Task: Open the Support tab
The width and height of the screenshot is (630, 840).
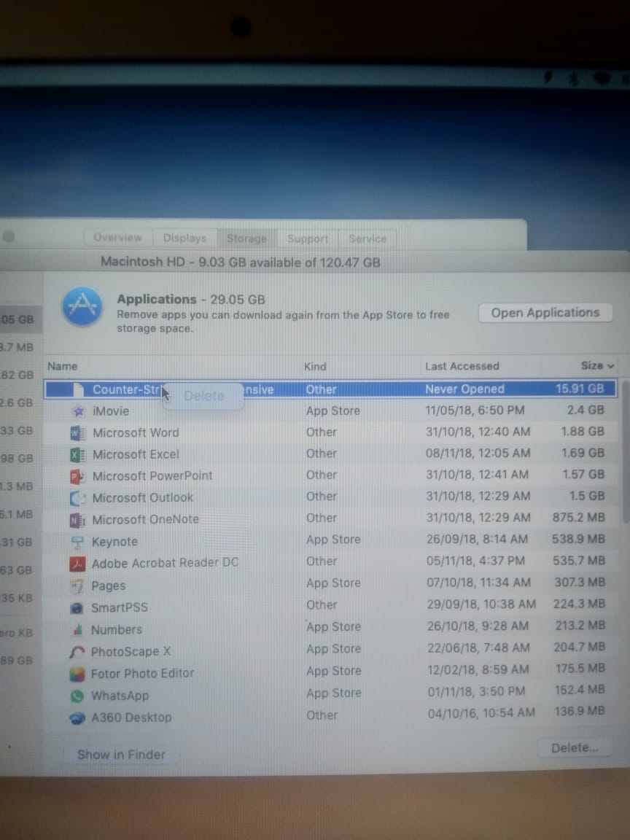Action: tap(308, 238)
